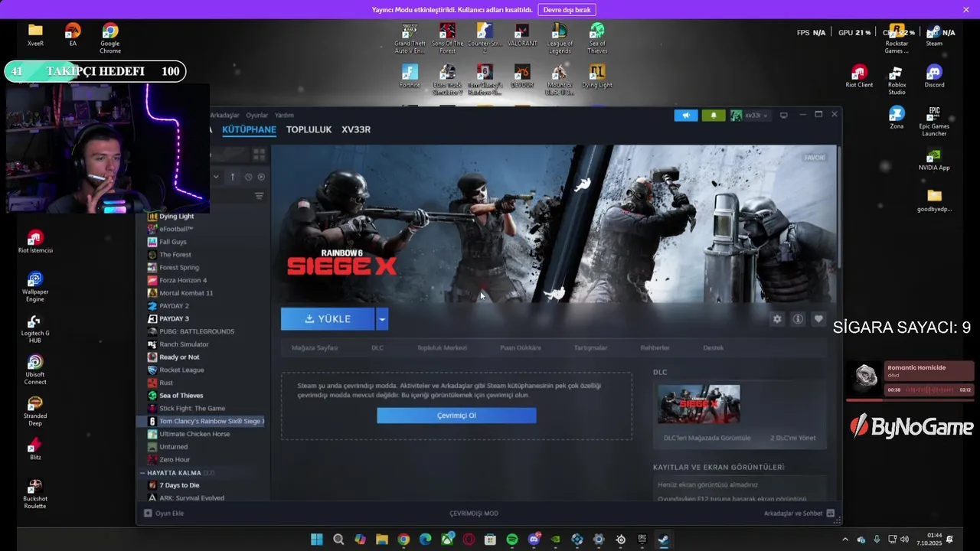Screen dimensions: 980x551
Task: Open the Rehberler link
Action: (655, 347)
